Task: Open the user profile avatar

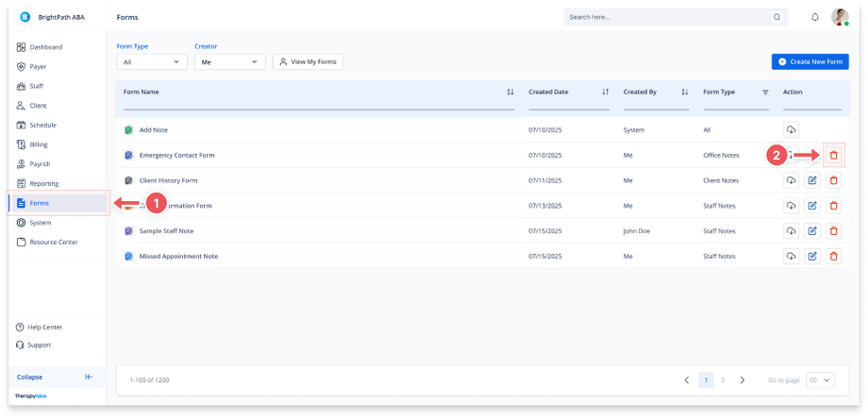Action: pos(840,17)
